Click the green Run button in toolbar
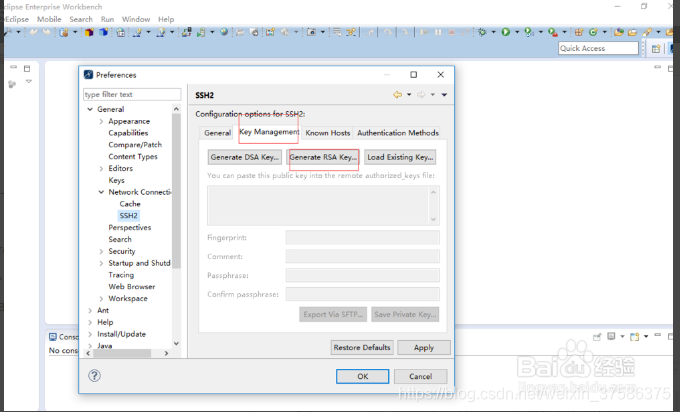Screen dimensions: 680x412 pos(506,32)
